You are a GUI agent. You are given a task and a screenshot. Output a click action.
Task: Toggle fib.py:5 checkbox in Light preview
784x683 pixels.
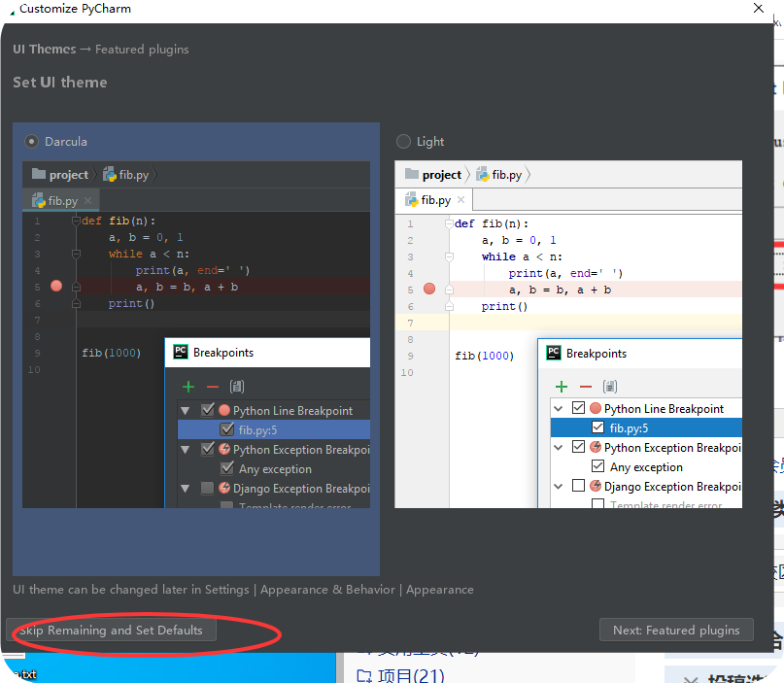tap(598, 427)
